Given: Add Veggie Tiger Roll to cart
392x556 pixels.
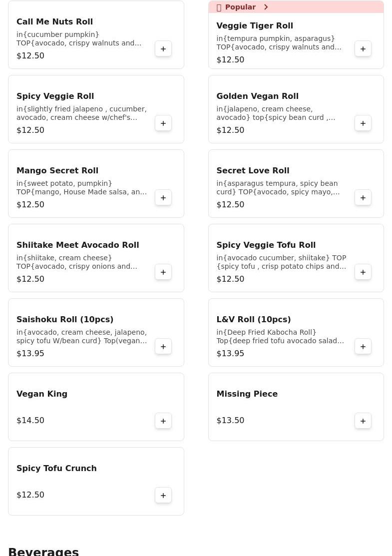Looking at the screenshot, I should click(x=363, y=49).
